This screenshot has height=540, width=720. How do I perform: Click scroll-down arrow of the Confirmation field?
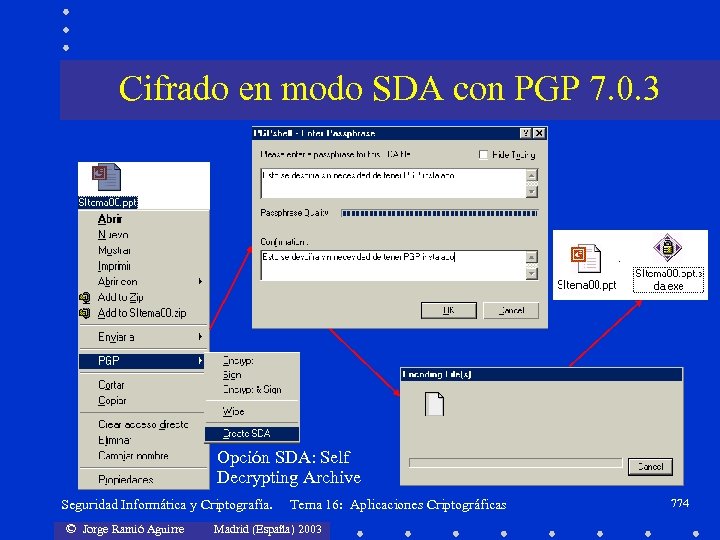(x=532, y=273)
